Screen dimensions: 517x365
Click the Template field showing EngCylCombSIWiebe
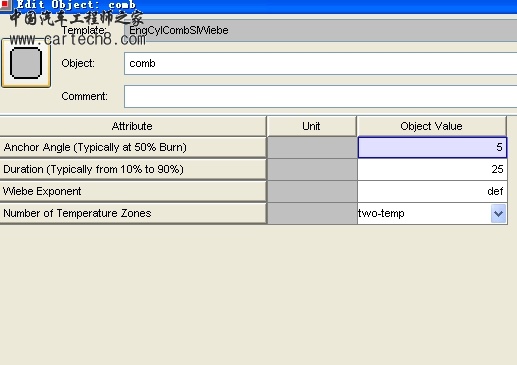coord(320,30)
